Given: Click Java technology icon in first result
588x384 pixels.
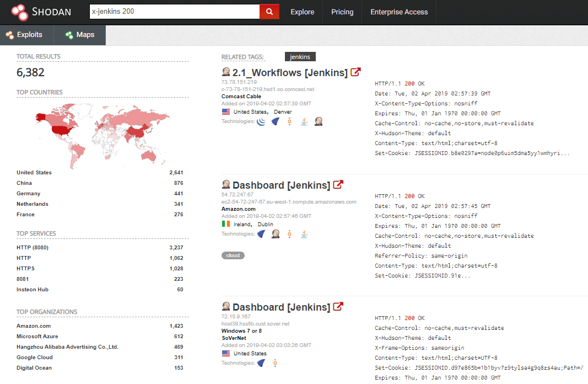Looking at the screenshot, I should point(304,121).
